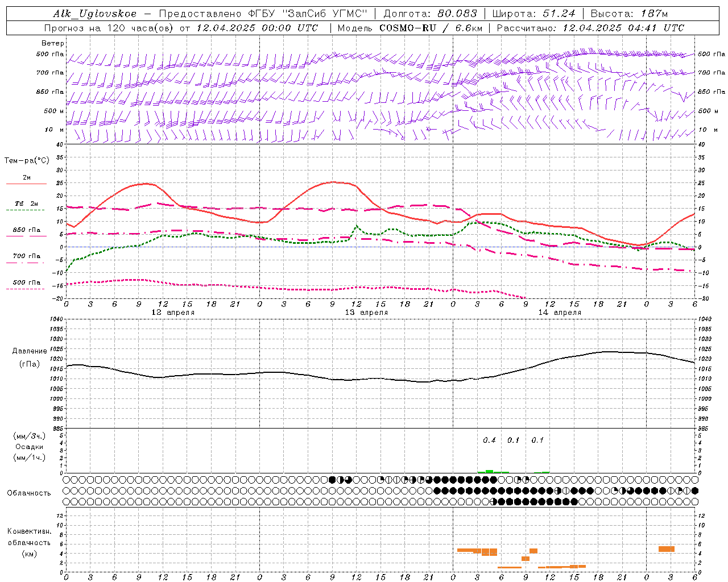
Task: Click the Конвективн. label of convective cloud panel
Action: point(29,531)
